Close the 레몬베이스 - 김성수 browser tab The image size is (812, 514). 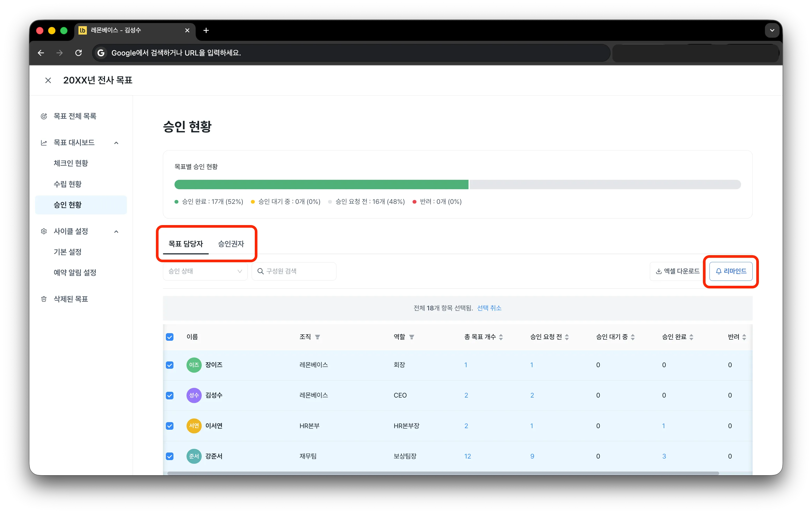tap(187, 30)
